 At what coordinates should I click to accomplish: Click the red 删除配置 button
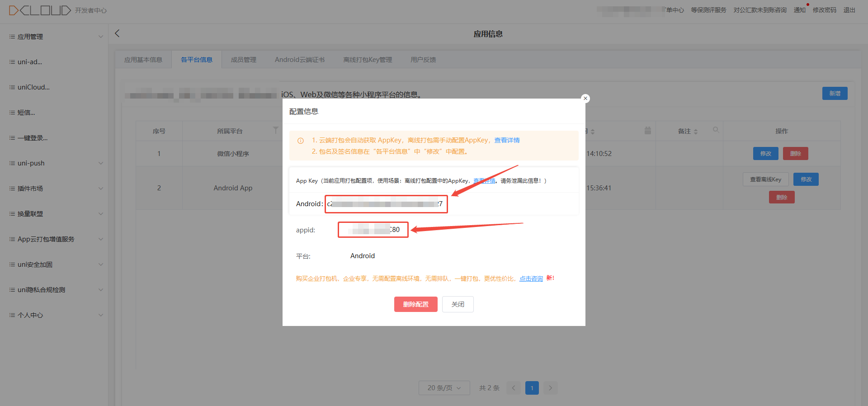point(415,304)
